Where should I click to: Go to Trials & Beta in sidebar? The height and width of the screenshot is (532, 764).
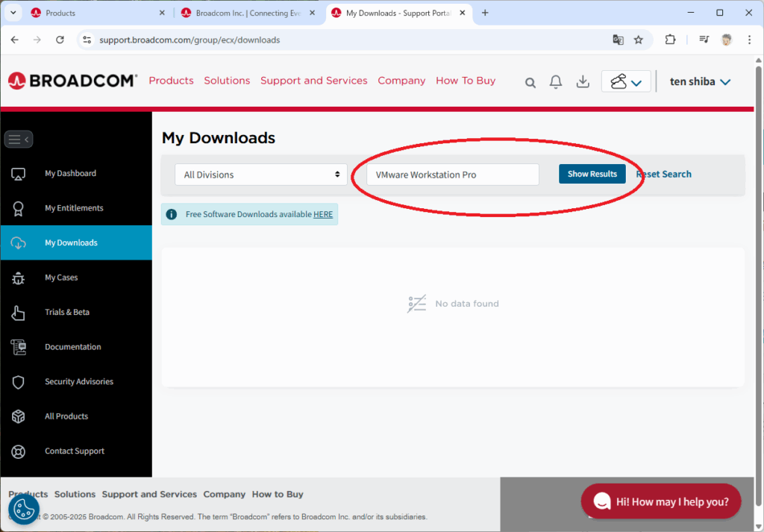pos(67,313)
